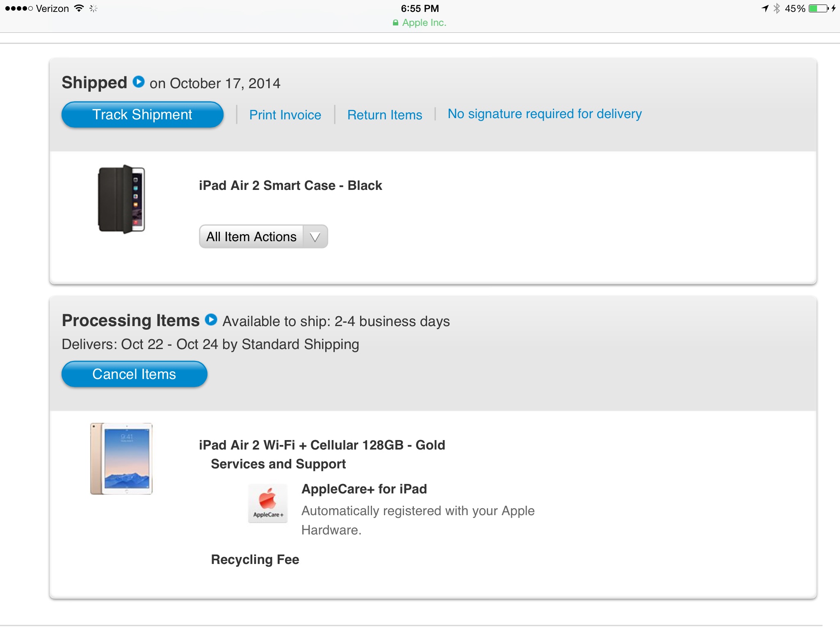Image resolution: width=840 pixels, height=630 pixels.
Task: Tap the iPad Air 2 Smart Case thumbnail
Action: pyautogui.click(x=121, y=199)
